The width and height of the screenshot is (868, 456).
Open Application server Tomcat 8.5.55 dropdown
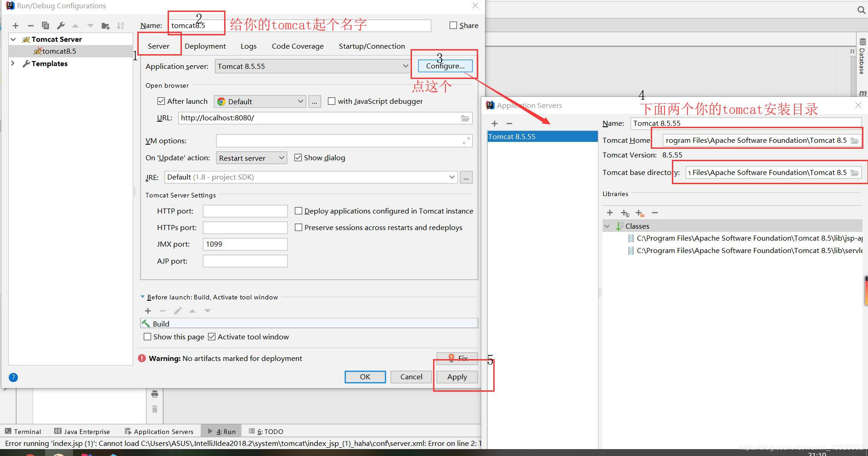[x=312, y=66]
